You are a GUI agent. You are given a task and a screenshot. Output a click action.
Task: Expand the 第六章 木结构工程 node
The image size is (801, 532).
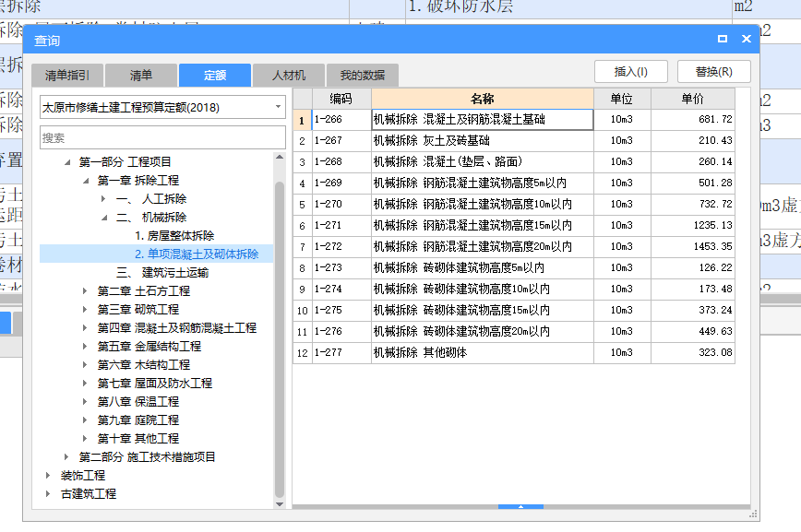(85, 364)
